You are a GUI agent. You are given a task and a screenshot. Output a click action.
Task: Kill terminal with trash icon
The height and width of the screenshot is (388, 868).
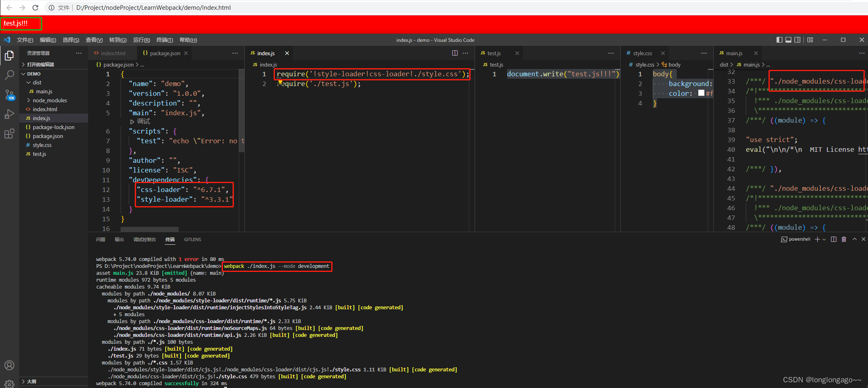point(844,239)
